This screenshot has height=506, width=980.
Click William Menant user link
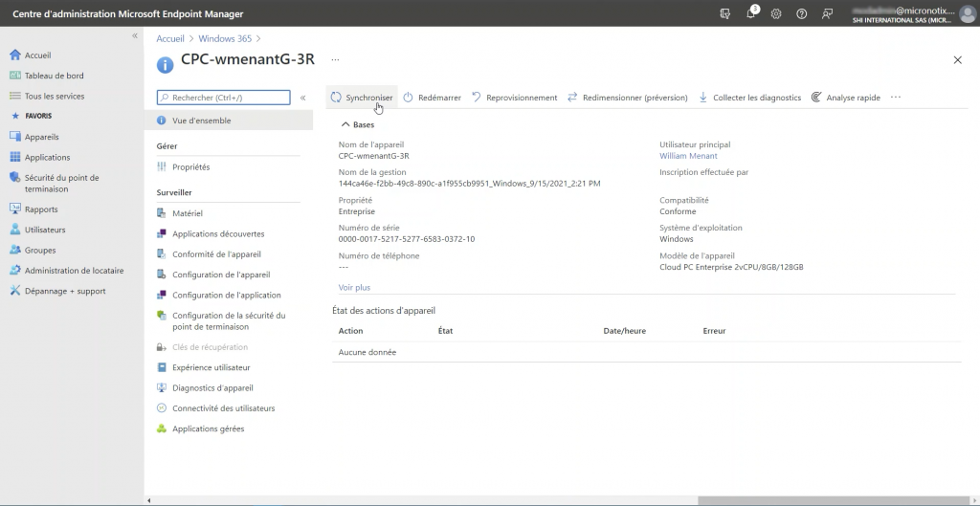click(x=688, y=156)
